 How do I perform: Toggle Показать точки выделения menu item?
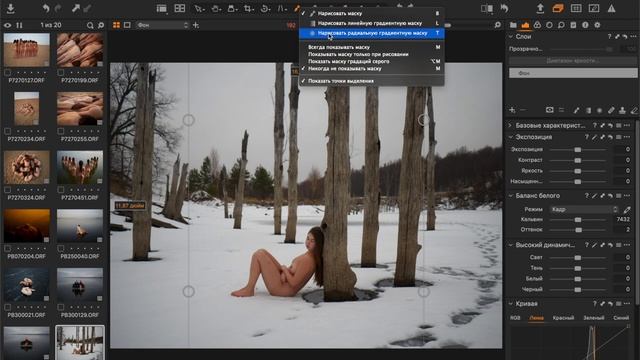[x=372, y=81]
